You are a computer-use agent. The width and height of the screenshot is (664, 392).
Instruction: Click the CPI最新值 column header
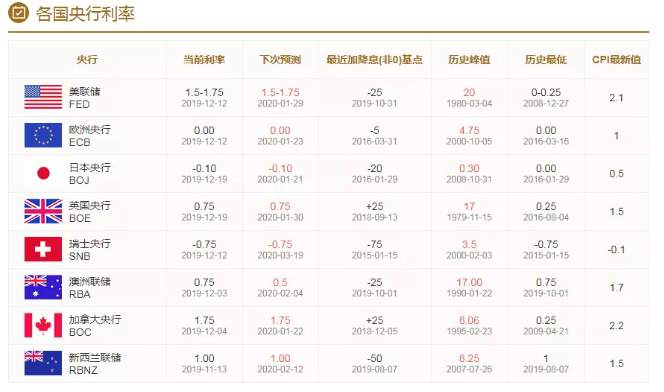pyautogui.click(x=616, y=59)
